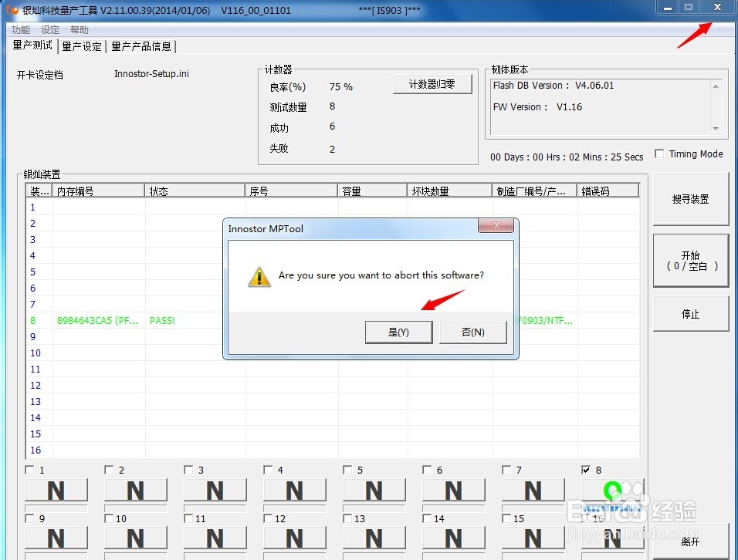Select device row 1 in list
The image size is (738, 560).
pyautogui.click(x=332, y=207)
